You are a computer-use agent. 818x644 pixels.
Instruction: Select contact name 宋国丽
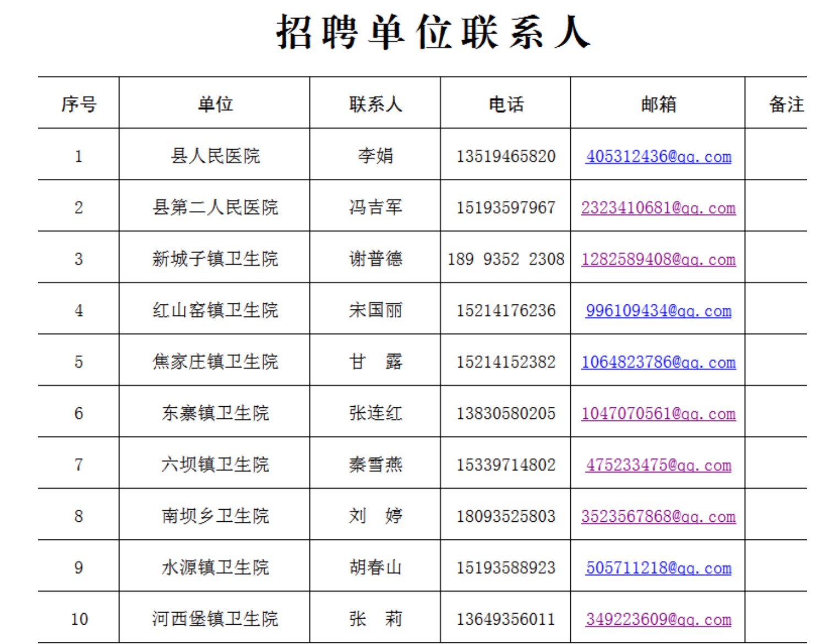click(375, 310)
